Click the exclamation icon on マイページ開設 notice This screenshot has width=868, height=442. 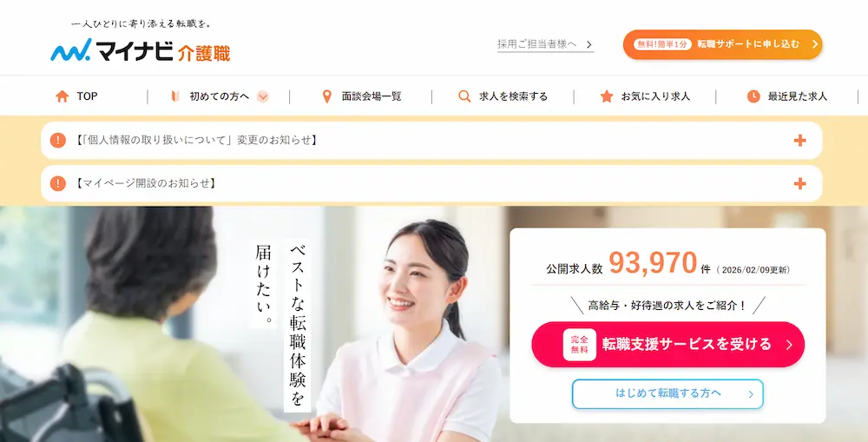click(x=57, y=183)
